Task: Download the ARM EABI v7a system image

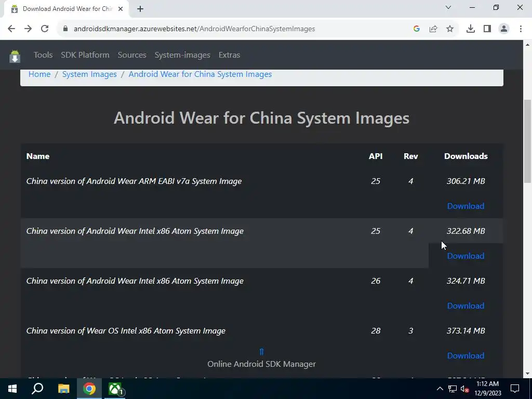Action: 465,206
